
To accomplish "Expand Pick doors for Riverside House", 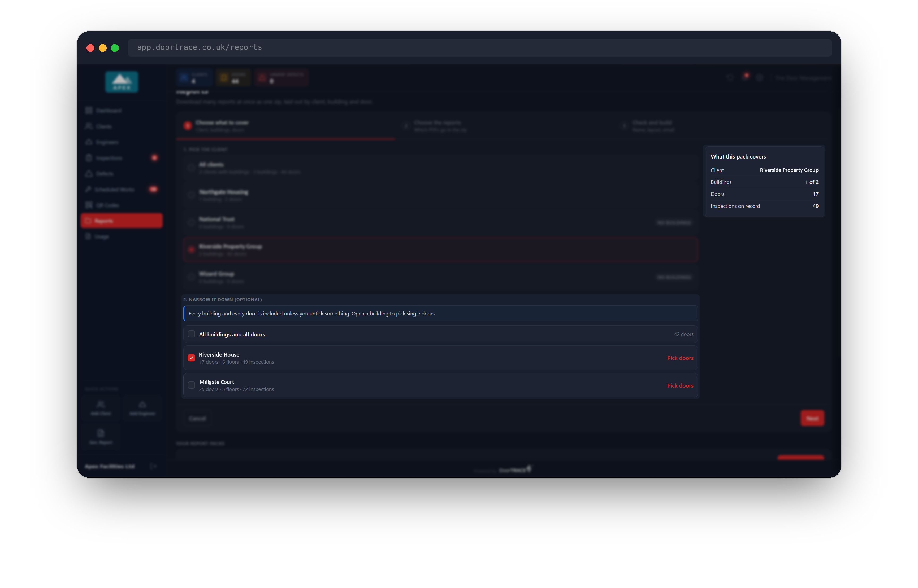I will coord(680,358).
